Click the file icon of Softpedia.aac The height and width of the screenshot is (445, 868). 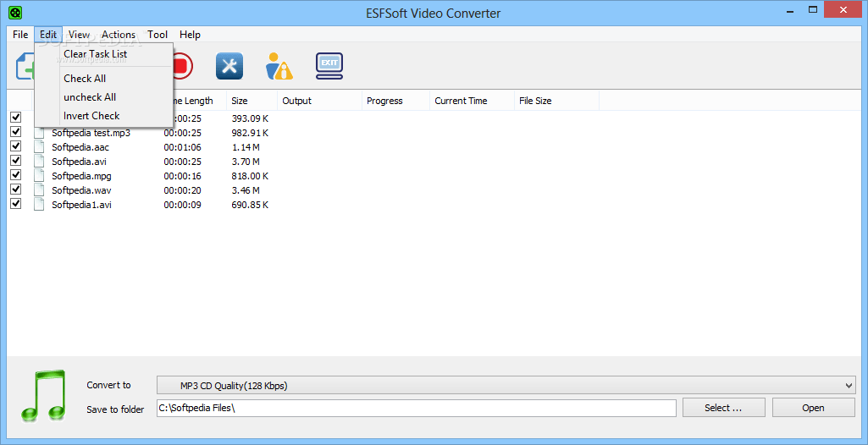(x=39, y=147)
